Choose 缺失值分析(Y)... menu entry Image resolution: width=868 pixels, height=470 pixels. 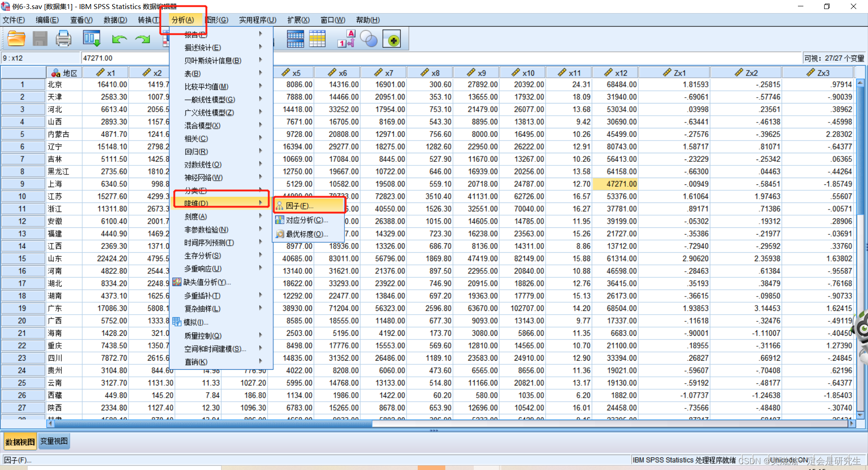221,282
